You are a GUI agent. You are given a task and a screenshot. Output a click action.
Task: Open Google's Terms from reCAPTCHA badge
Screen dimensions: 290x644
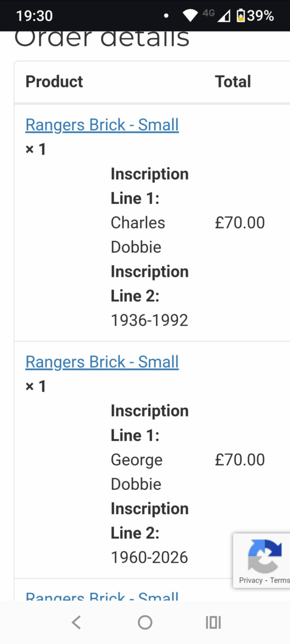tap(280, 580)
